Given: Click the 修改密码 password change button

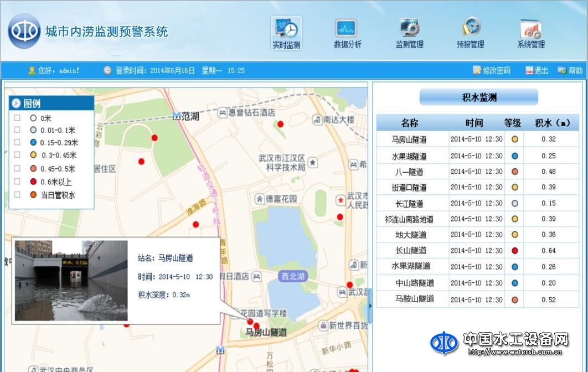Looking at the screenshot, I should (x=489, y=70).
